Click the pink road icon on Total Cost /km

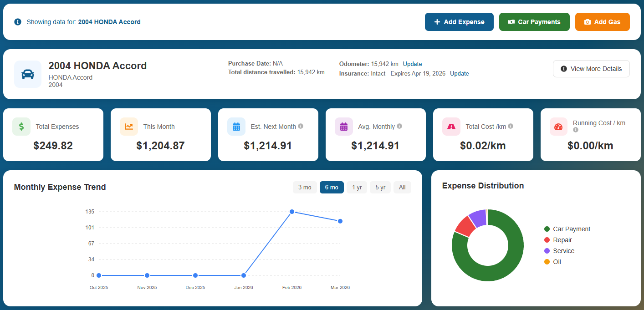point(451,127)
